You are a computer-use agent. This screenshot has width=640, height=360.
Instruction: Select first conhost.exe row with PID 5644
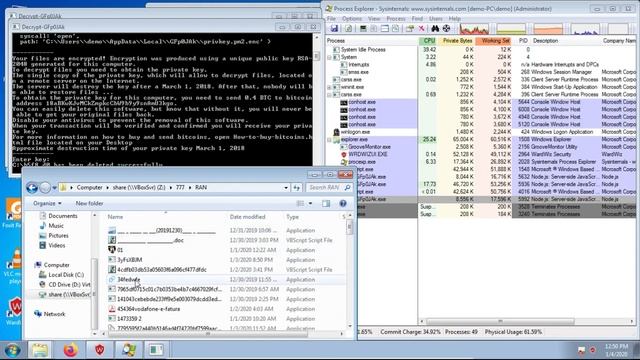(480, 102)
